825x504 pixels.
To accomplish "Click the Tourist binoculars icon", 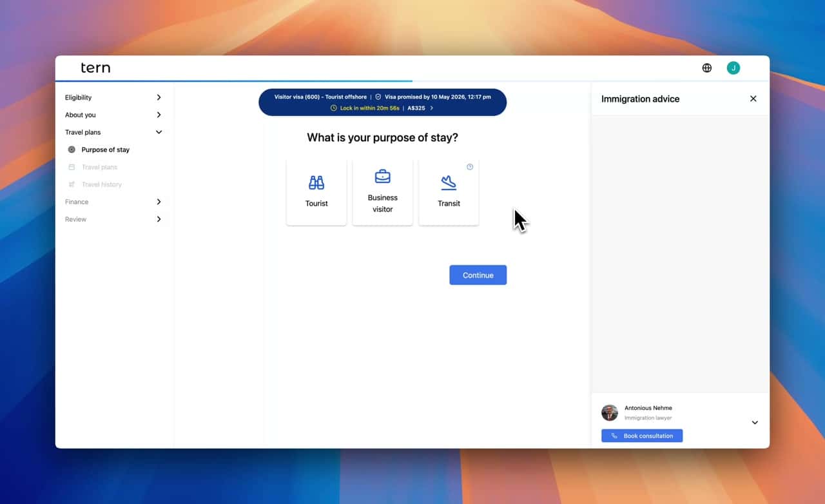I will coord(316,182).
